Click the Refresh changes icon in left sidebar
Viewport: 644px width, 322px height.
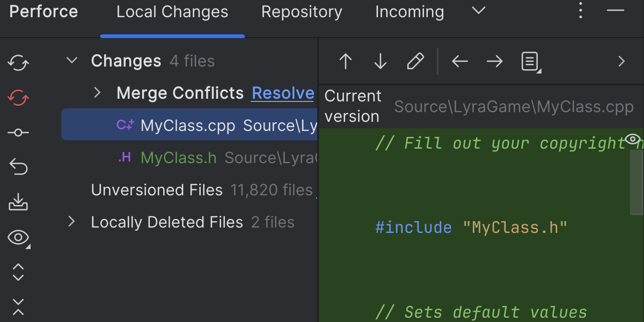point(18,63)
